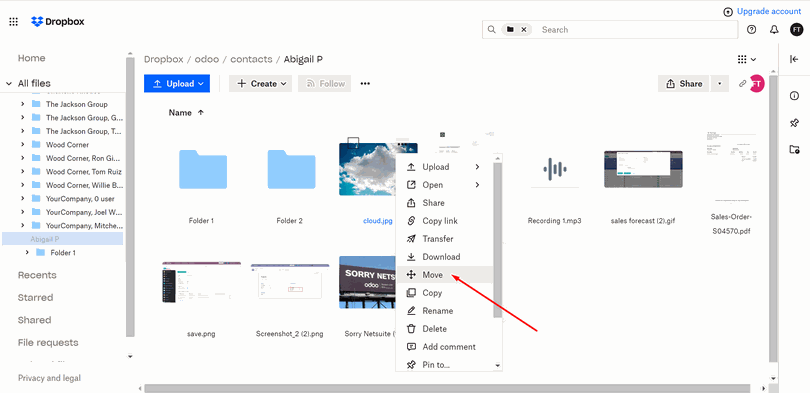
Task: Click the context menu scroll-down arrow
Action: pyautogui.click(x=497, y=365)
